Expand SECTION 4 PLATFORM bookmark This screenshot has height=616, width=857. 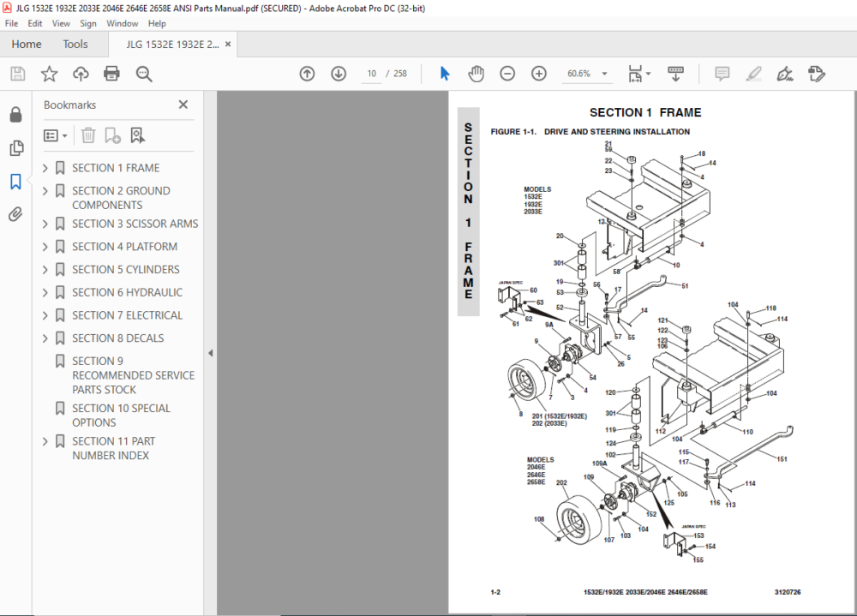pos(45,247)
